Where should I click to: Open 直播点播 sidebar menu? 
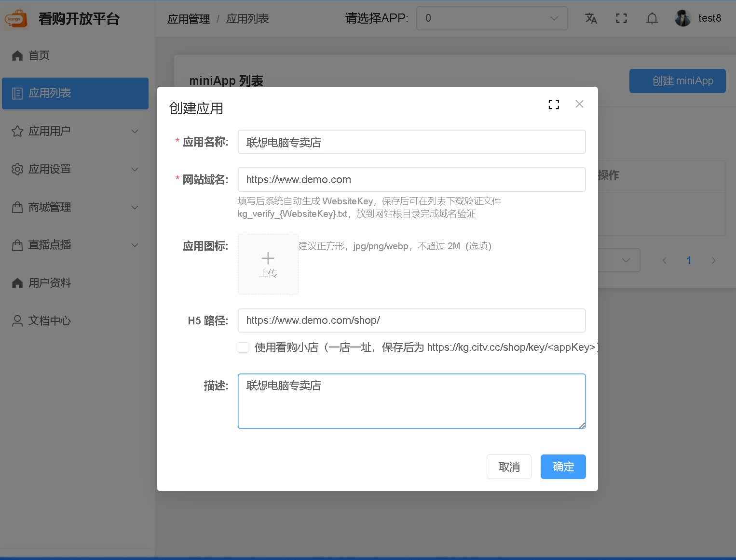coord(75,245)
